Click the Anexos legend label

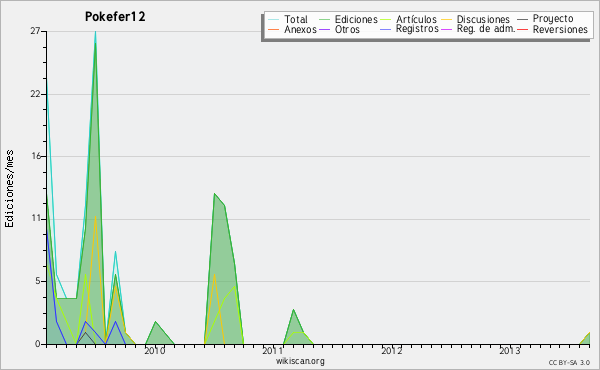[300, 29]
